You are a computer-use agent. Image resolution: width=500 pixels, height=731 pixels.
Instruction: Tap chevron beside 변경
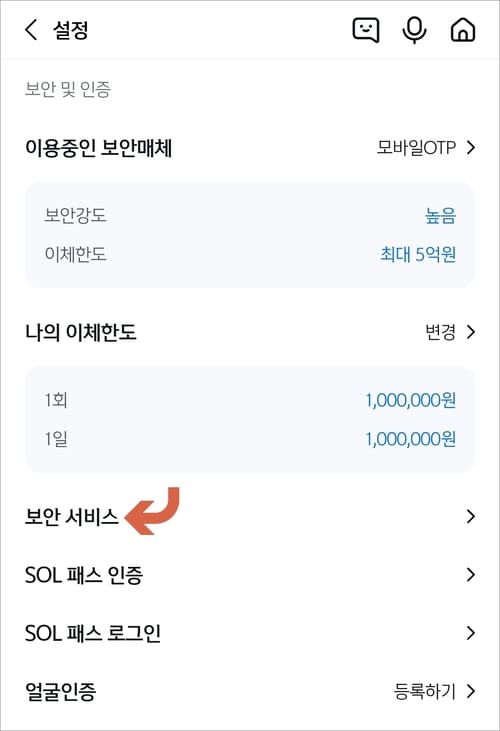(471, 332)
